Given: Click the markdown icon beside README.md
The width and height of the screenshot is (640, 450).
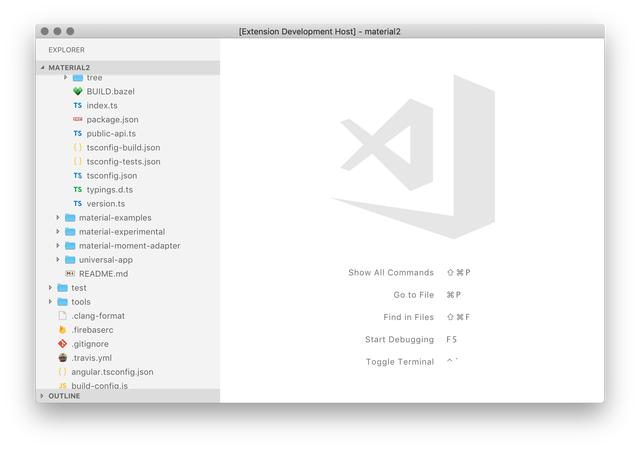Looking at the screenshot, I should pyautogui.click(x=70, y=274).
